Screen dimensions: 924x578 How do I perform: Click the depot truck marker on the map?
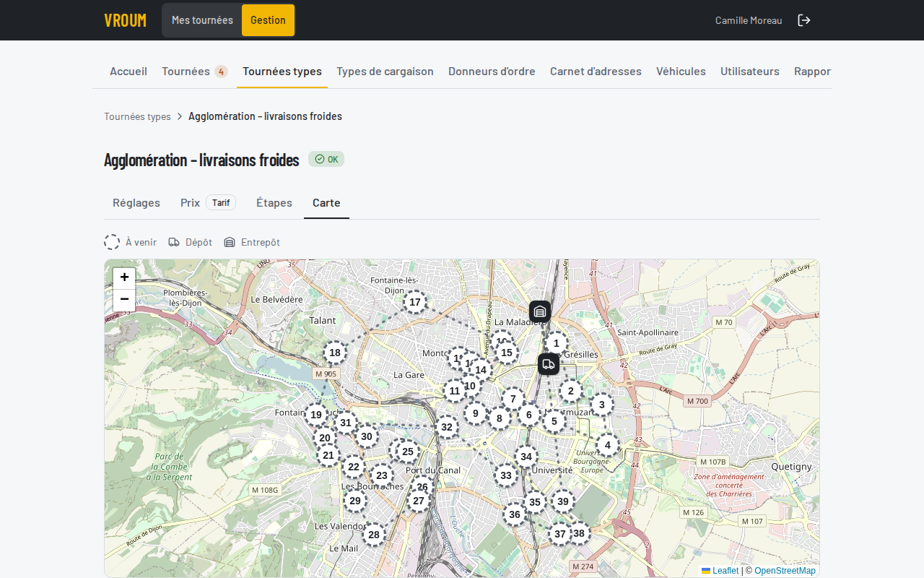(x=549, y=364)
